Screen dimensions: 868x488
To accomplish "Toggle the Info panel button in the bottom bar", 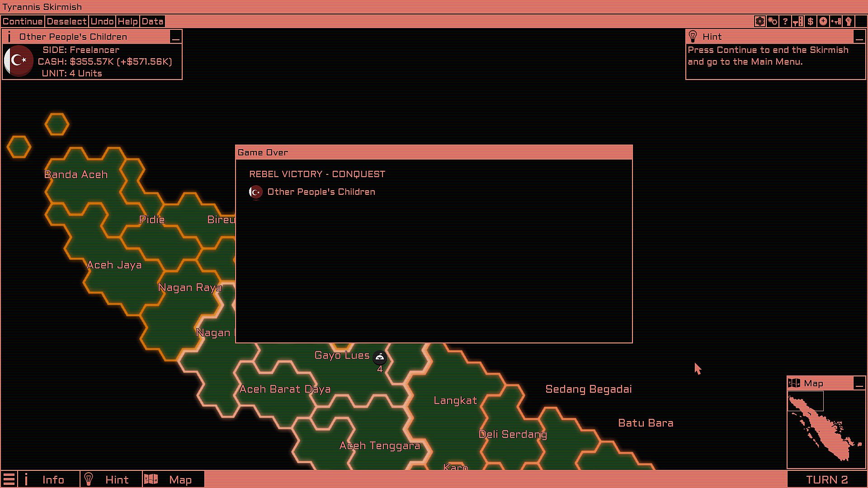I will point(49,479).
